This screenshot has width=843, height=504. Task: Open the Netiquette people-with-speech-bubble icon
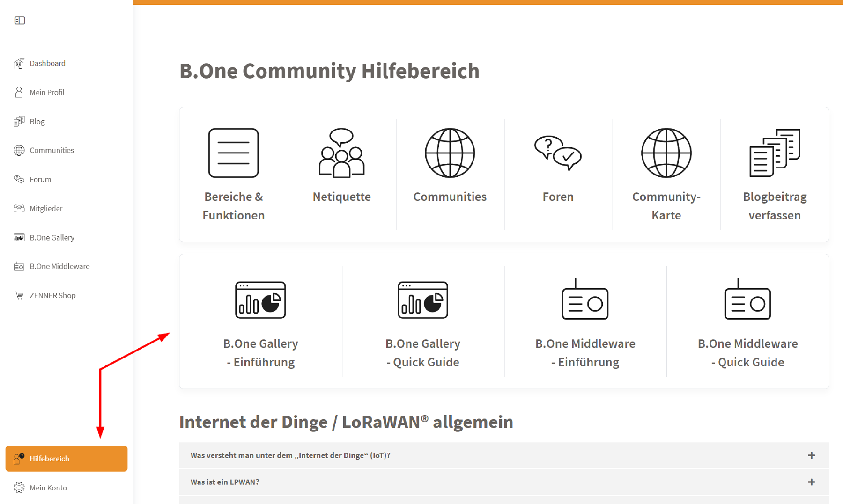(341, 153)
